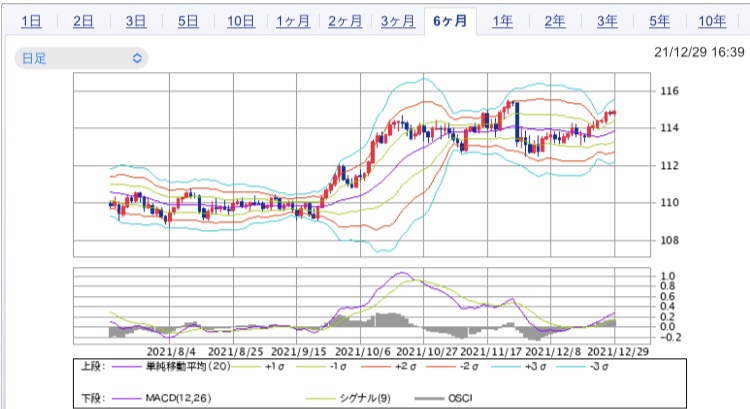Click the 2021/12/29 date axis label
Image resolution: width=750 pixels, height=409 pixels.
(x=618, y=352)
